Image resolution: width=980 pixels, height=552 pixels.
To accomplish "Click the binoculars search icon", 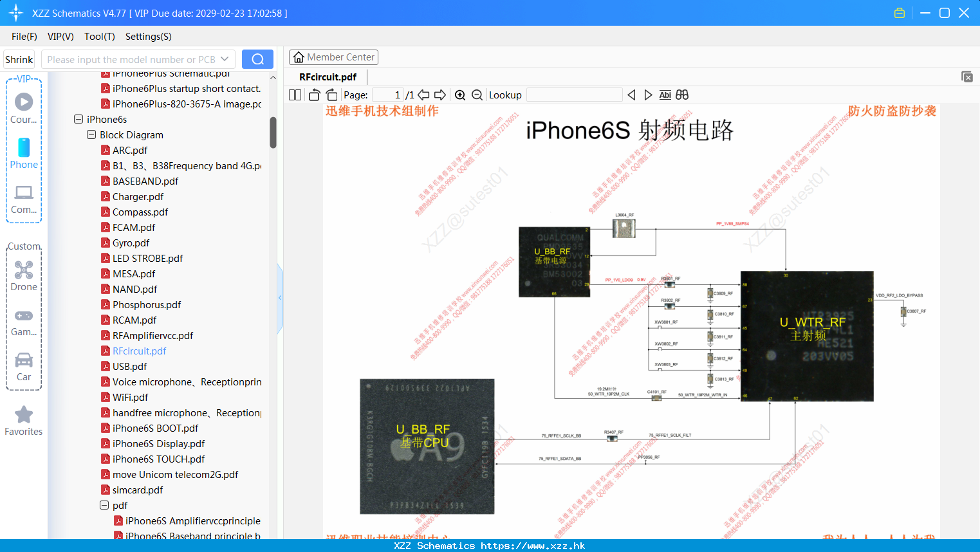I will coord(682,95).
